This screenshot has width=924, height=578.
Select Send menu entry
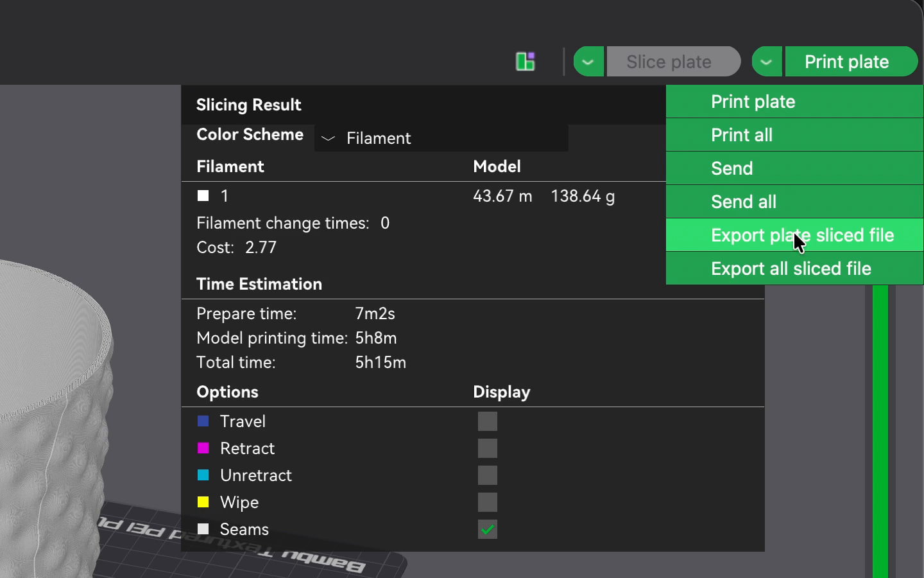tap(794, 168)
